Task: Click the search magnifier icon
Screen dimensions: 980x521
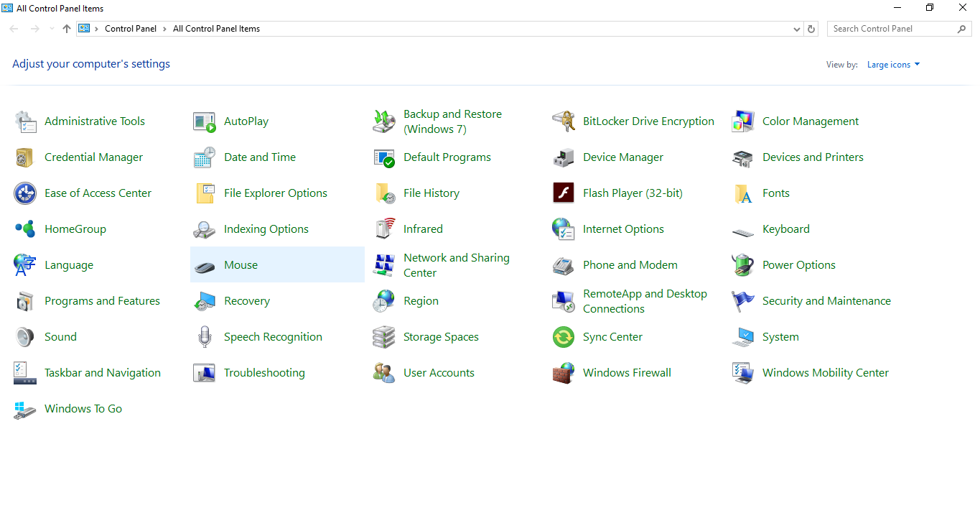Action: tap(962, 29)
